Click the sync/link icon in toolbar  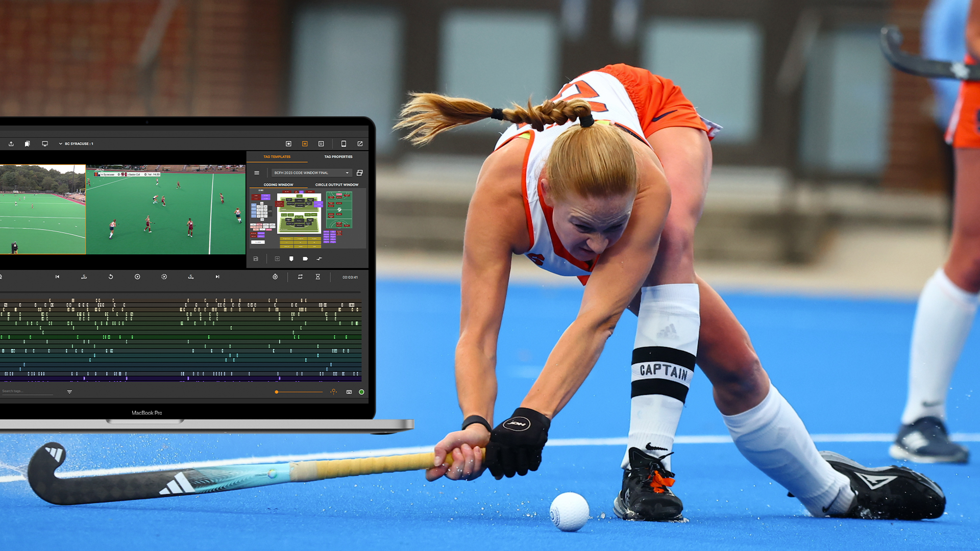[x=302, y=277]
